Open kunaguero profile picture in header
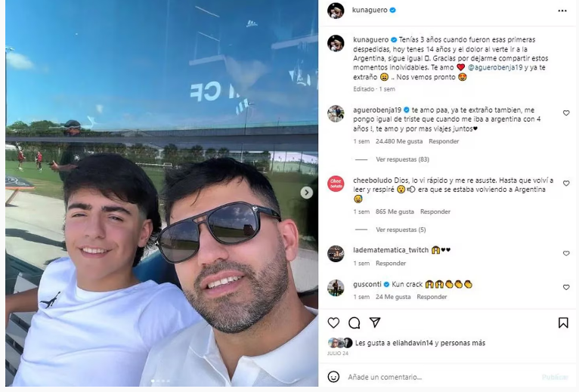This screenshot has height=392, width=579. tap(336, 11)
